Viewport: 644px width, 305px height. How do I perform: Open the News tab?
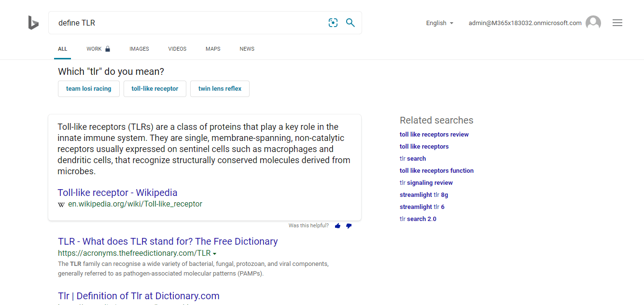tap(247, 49)
